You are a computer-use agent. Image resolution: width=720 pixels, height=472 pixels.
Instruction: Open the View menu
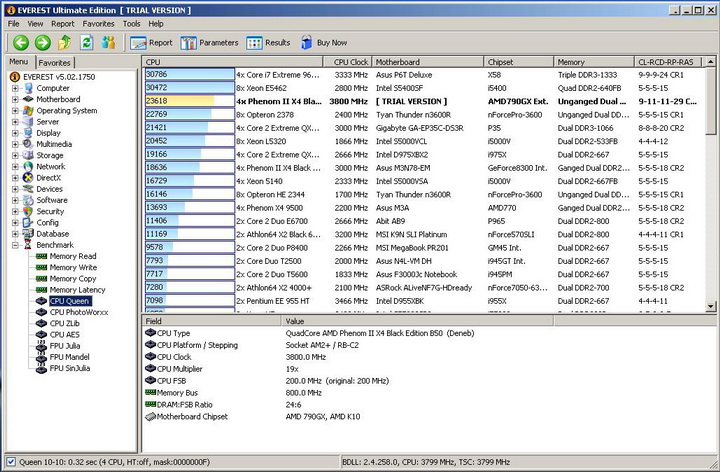click(x=35, y=23)
